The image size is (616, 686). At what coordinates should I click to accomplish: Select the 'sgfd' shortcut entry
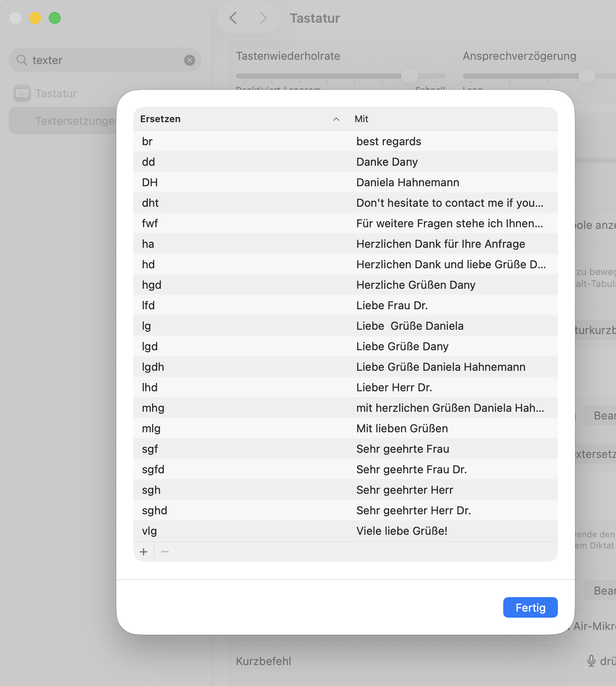tap(153, 469)
